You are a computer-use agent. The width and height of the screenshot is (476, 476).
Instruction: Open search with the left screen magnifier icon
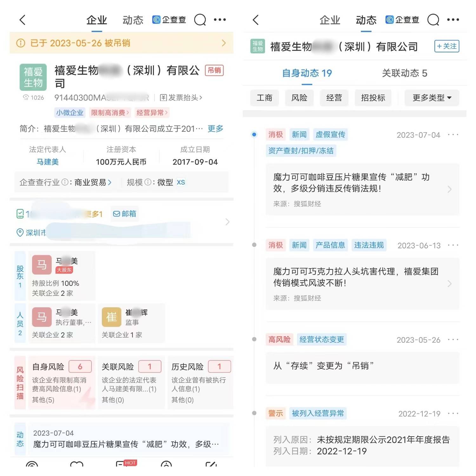(200, 20)
